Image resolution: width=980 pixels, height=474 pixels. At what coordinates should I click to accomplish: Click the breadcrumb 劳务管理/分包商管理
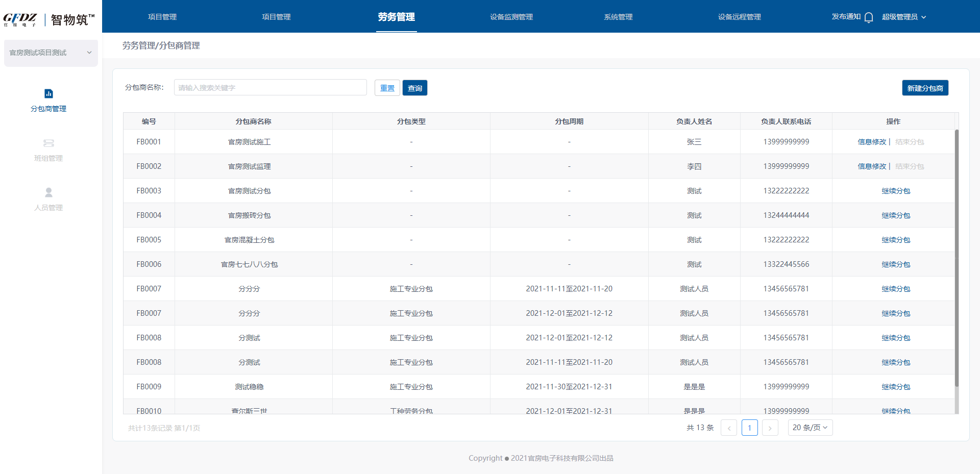[x=161, y=45]
